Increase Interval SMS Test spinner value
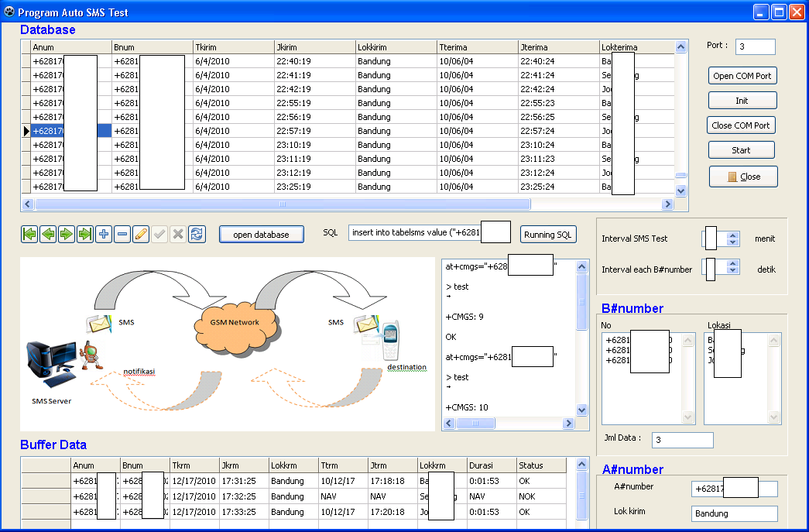Viewport: 809px width, 532px height. pos(733,235)
